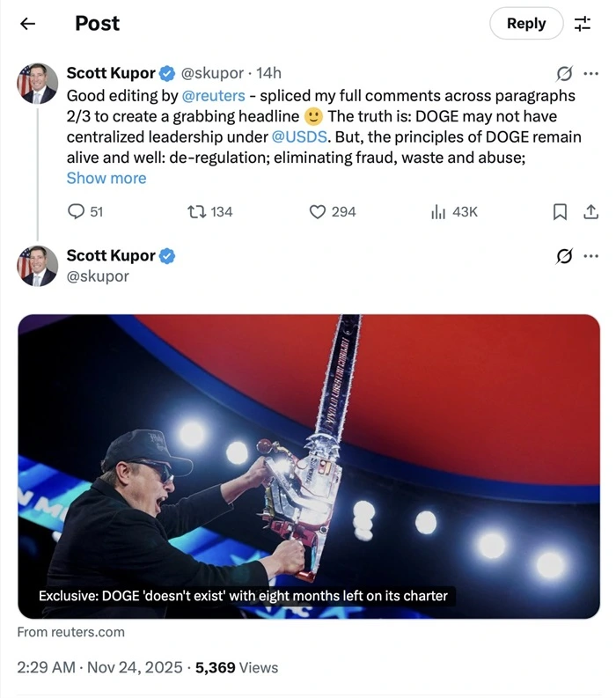This screenshot has height=698, width=616.
Task: Click Scott Kupor's avatar on second post
Action: (38, 266)
